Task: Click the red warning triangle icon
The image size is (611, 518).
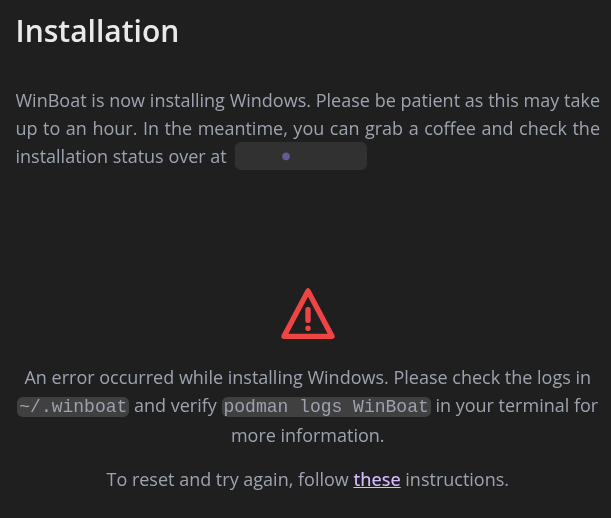Action: point(308,314)
